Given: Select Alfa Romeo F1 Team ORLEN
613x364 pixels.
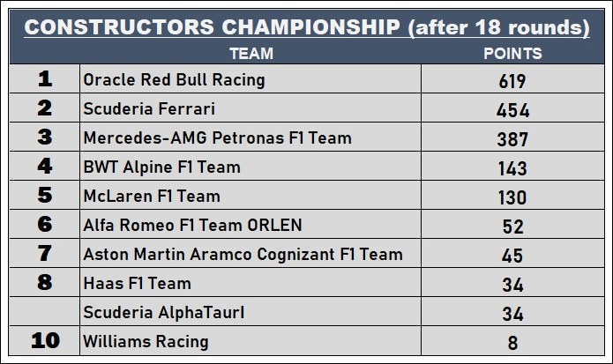Looking at the screenshot, I should [x=193, y=225].
